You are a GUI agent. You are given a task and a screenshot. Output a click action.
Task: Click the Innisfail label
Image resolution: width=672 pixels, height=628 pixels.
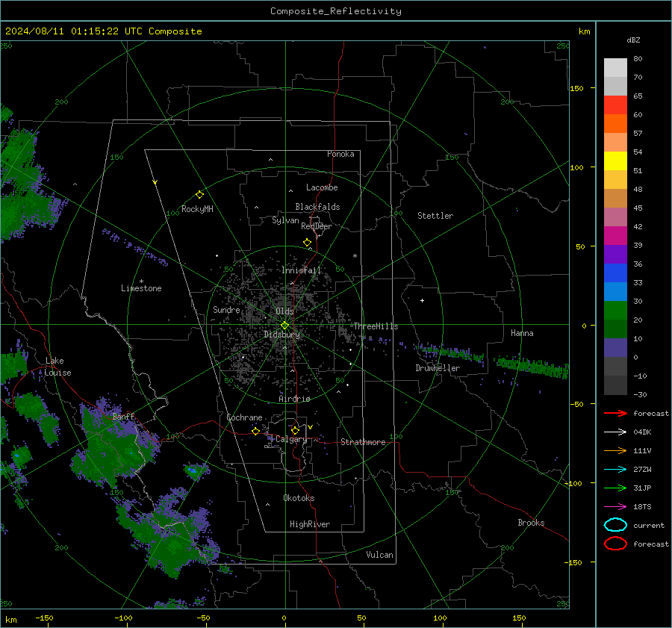301,270
